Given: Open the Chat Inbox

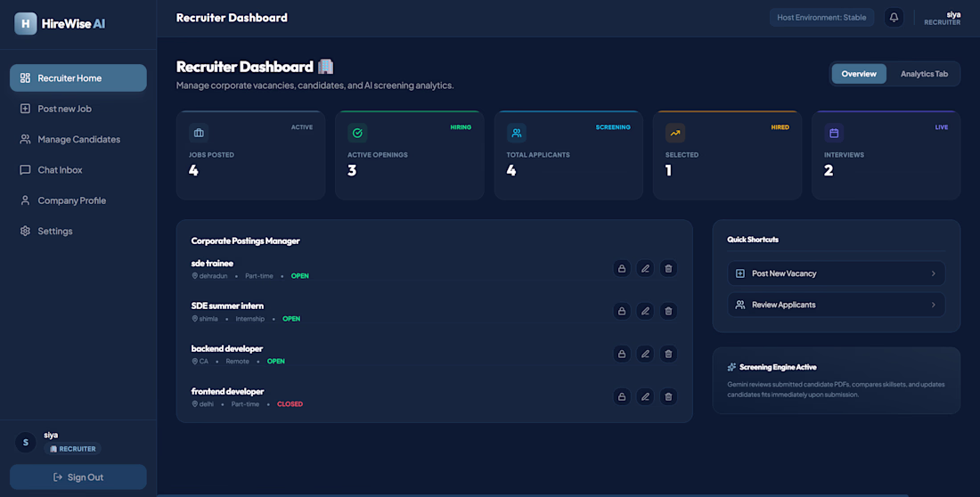Looking at the screenshot, I should (x=78, y=170).
